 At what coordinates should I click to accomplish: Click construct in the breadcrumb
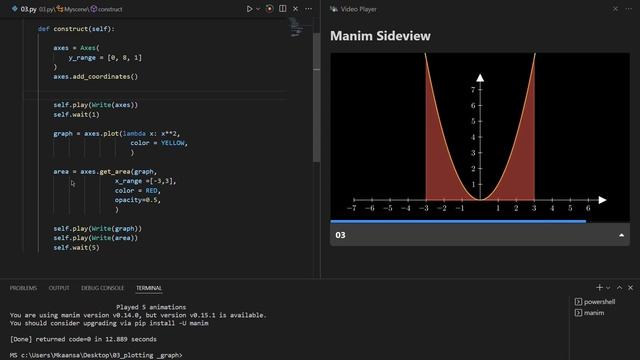pyautogui.click(x=107, y=9)
